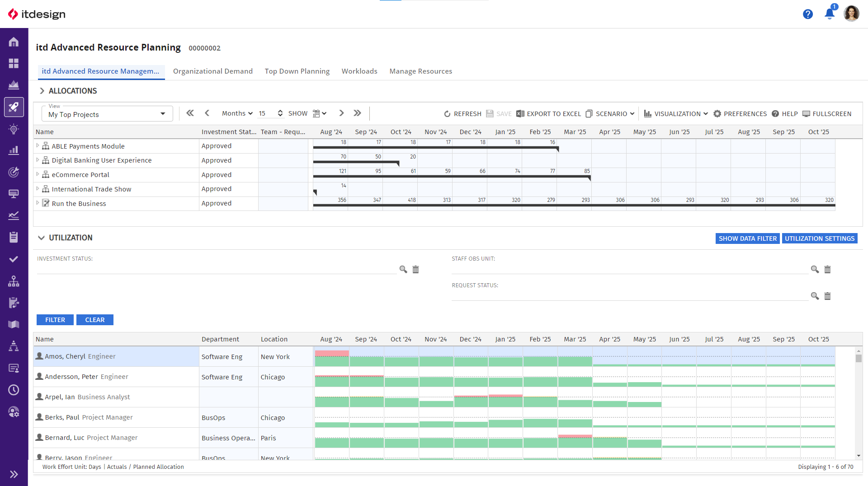Open the clock timesheet icon in the sidebar
This screenshot has width=868, height=486.
(x=14, y=390)
